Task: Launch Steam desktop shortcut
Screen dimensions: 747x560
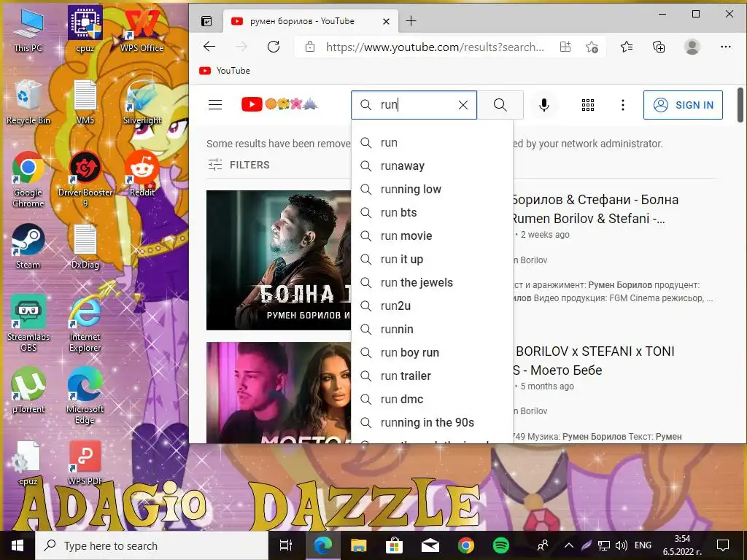Action: (x=28, y=246)
